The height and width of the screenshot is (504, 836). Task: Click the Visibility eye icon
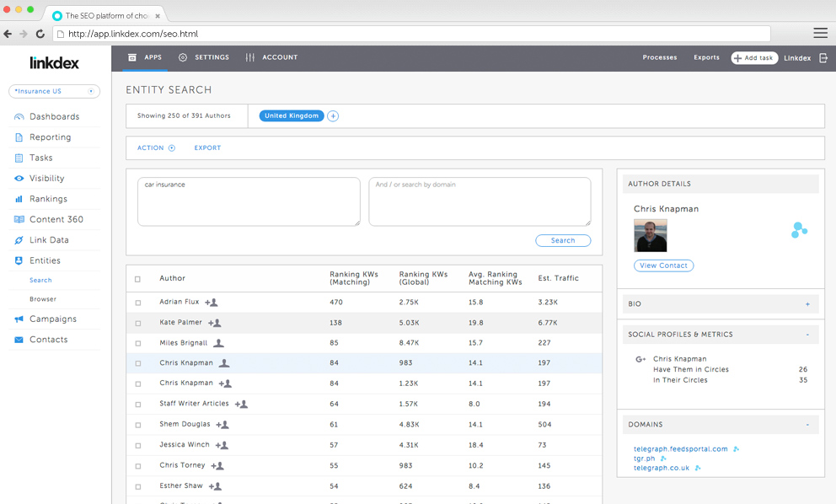coord(19,179)
